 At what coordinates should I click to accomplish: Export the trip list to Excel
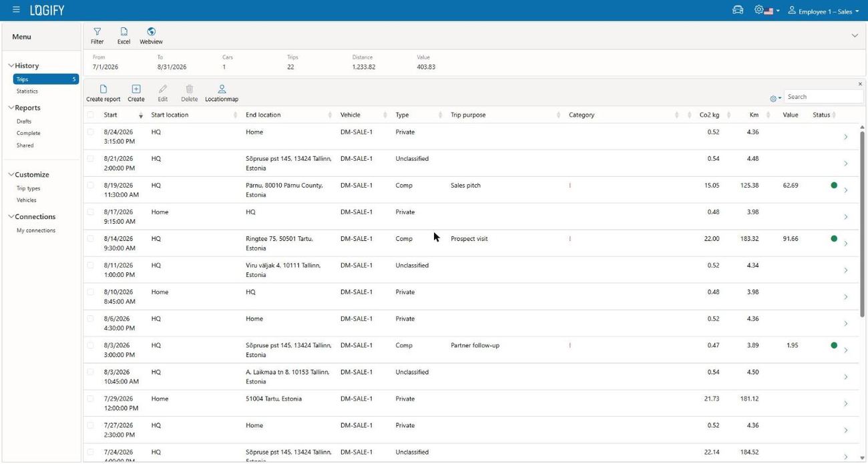[x=124, y=36]
